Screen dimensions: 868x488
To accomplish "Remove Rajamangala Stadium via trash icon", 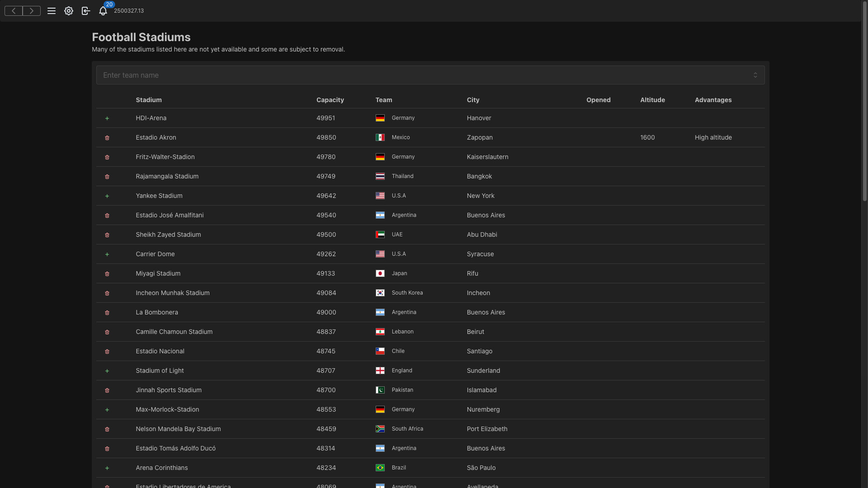I will 107,177.
